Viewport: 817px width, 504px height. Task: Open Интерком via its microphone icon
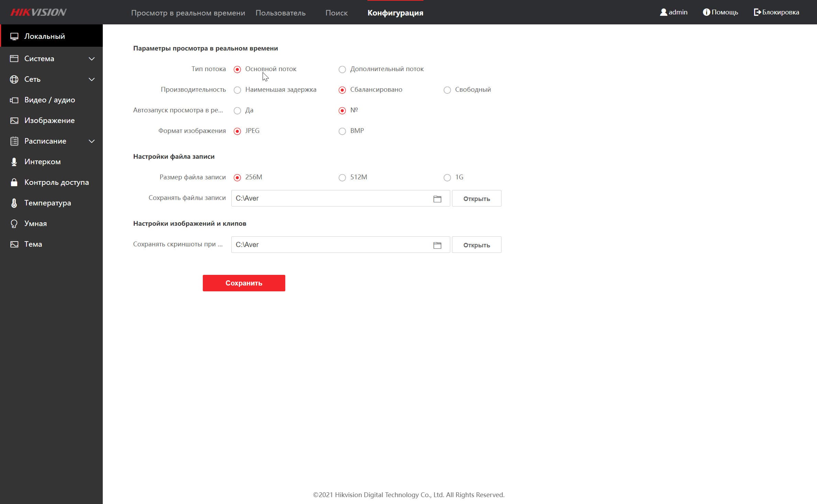point(14,162)
